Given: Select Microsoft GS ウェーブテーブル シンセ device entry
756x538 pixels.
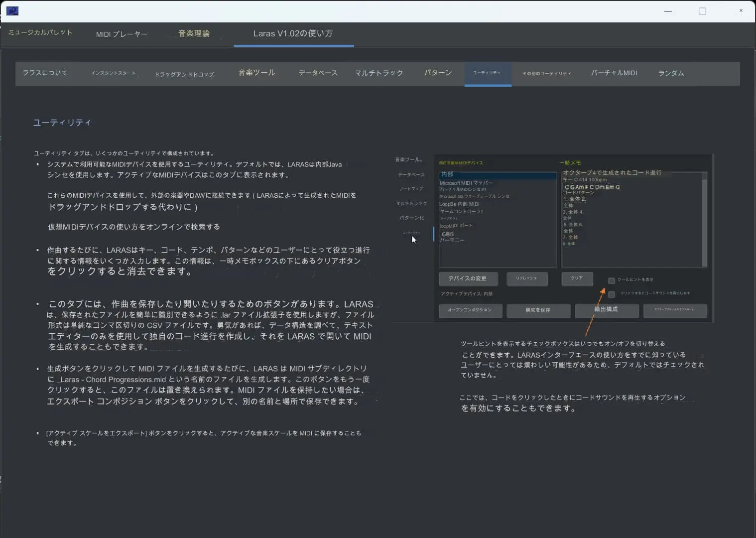Looking at the screenshot, I should pyautogui.click(x=475, y=196).
